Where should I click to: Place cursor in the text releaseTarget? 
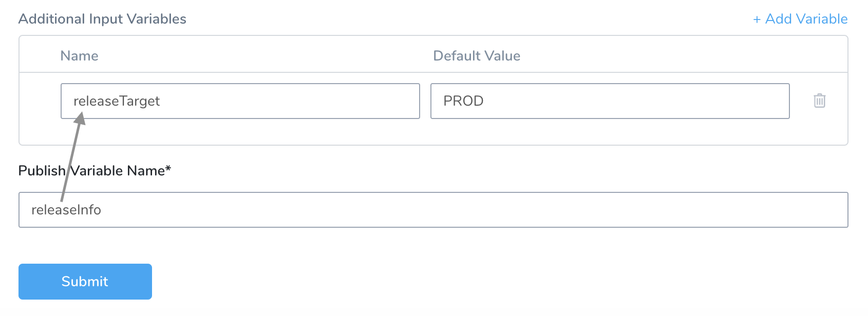[117, 101]
